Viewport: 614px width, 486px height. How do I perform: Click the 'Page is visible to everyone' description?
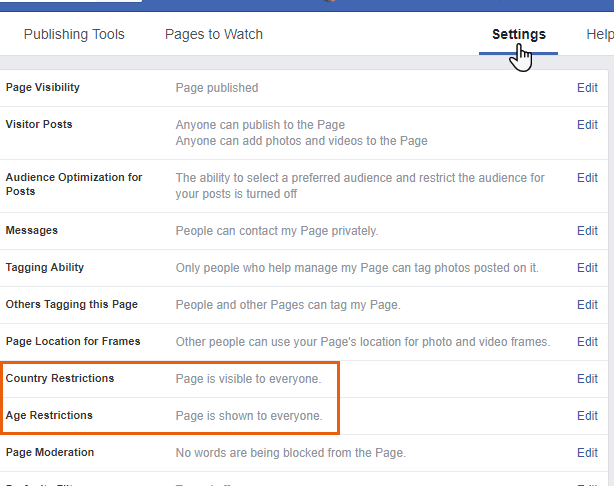tap(248, 379)
